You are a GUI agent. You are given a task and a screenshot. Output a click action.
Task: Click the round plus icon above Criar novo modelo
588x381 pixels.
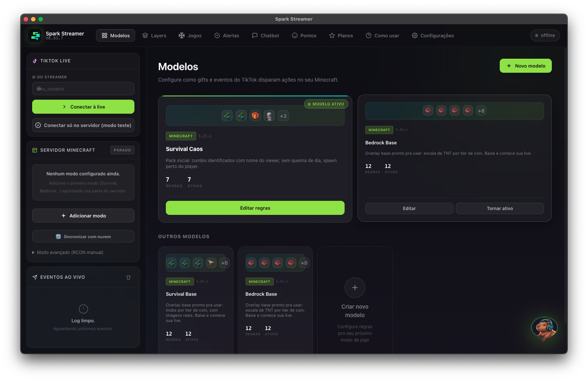[355, 288]
